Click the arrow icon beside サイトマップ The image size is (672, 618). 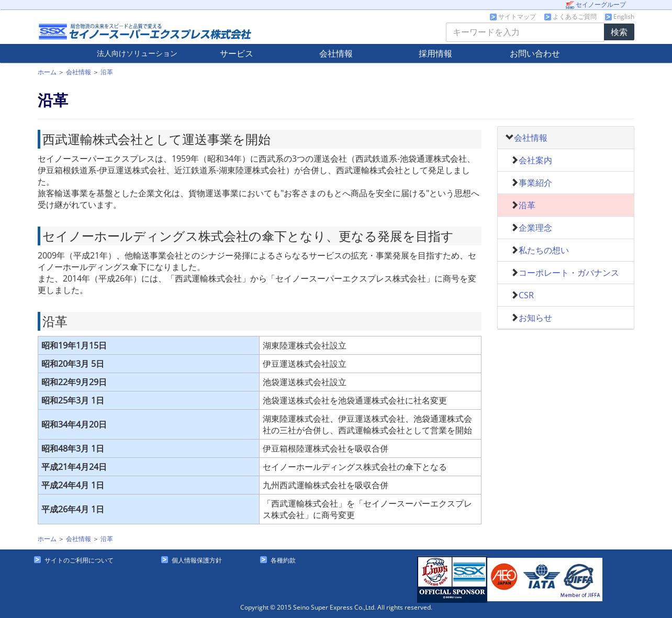(x=493, y=17)
